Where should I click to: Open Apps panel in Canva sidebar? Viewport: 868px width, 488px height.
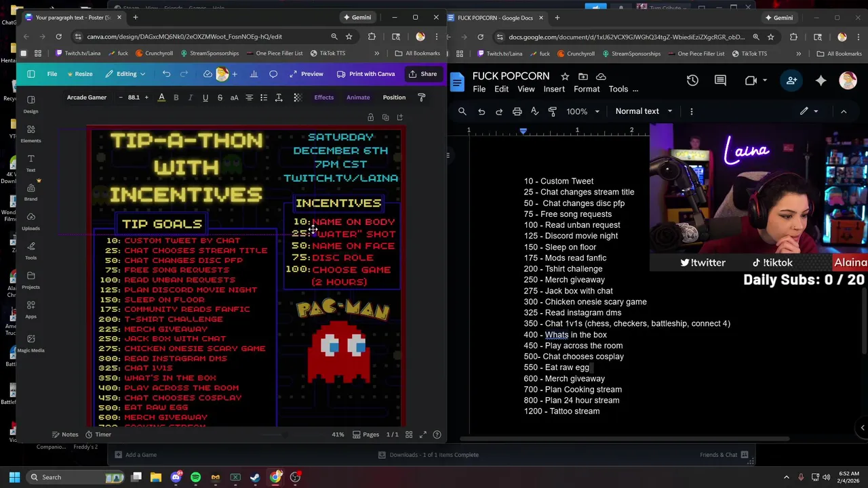tap(31, 309)
